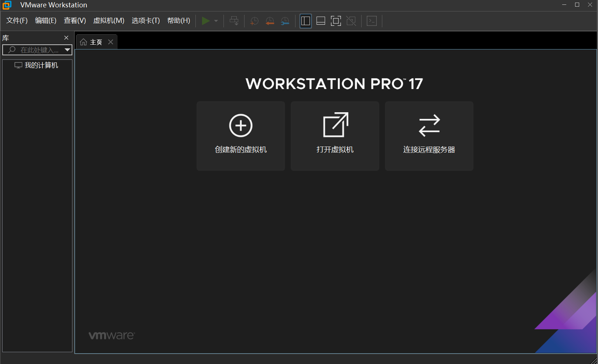Expand the library search filter dropdown
The height and width of the screenshot is (364, 598).
coord(67,50)
